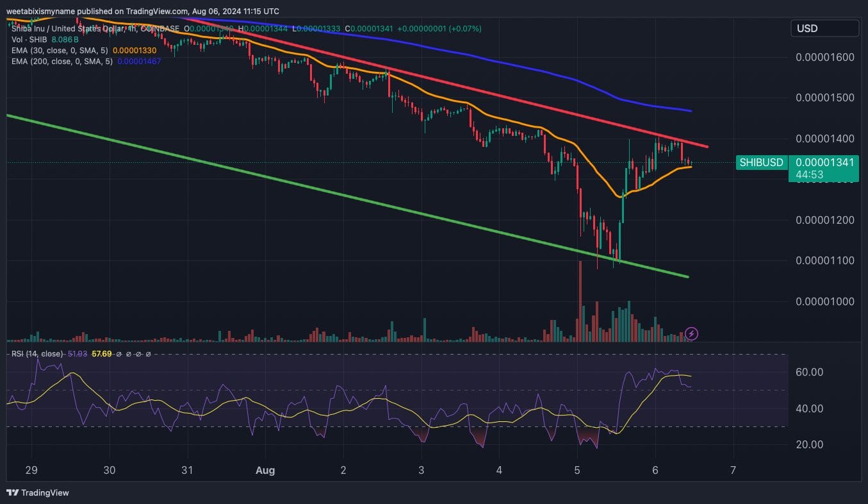The height and width of the screenshot is (504, 868).
Task: Click the change percentage (+0.07%)
Action: click(466, 29)
